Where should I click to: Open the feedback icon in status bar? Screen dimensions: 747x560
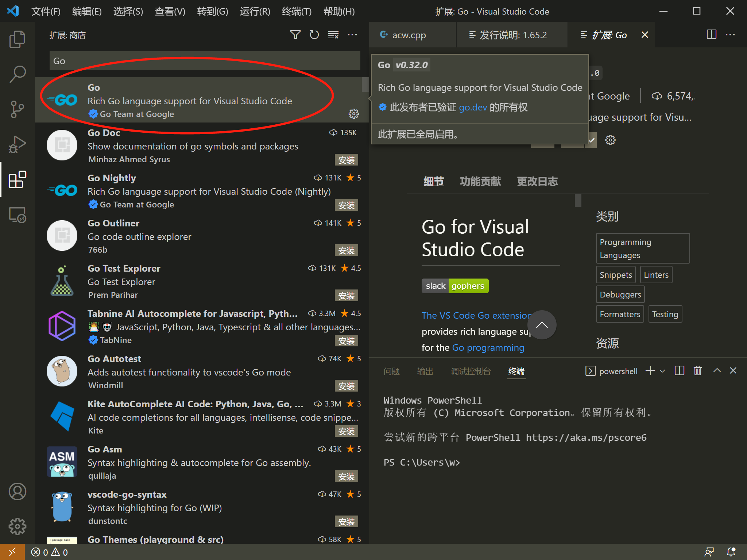click(709, 552)
